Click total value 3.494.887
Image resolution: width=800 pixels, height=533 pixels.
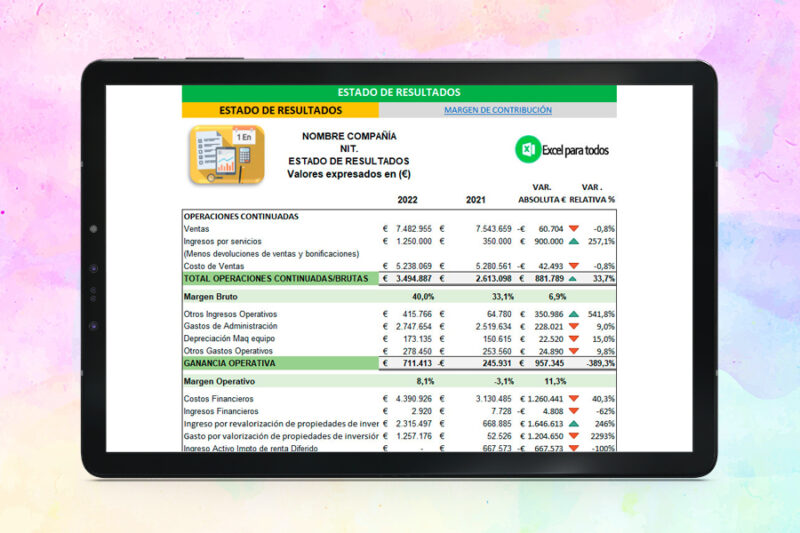tap(414, 278)
